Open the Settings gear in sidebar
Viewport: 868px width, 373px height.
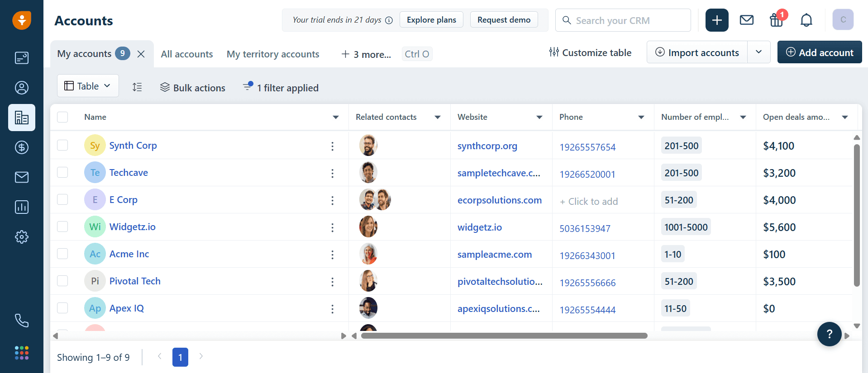(22, 237)
